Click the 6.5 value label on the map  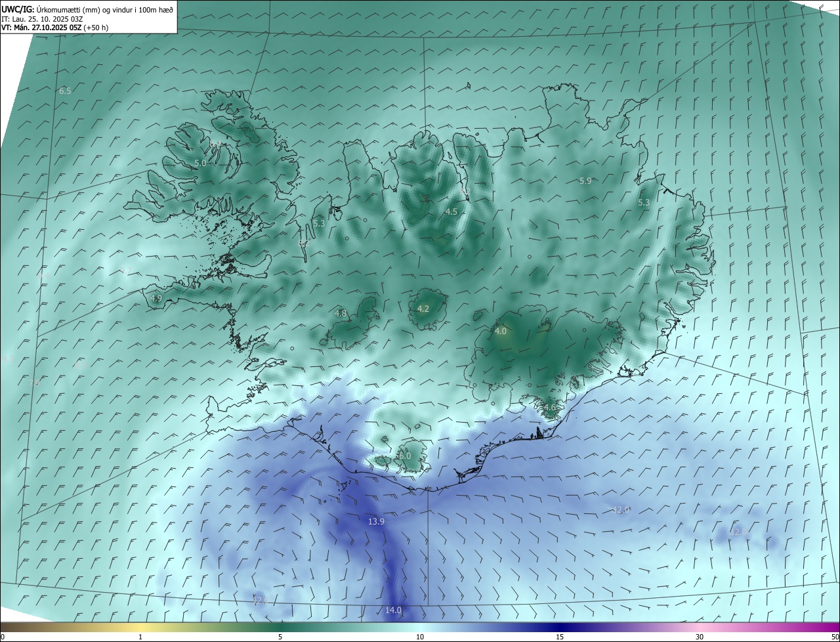click(x=65, y=91)
